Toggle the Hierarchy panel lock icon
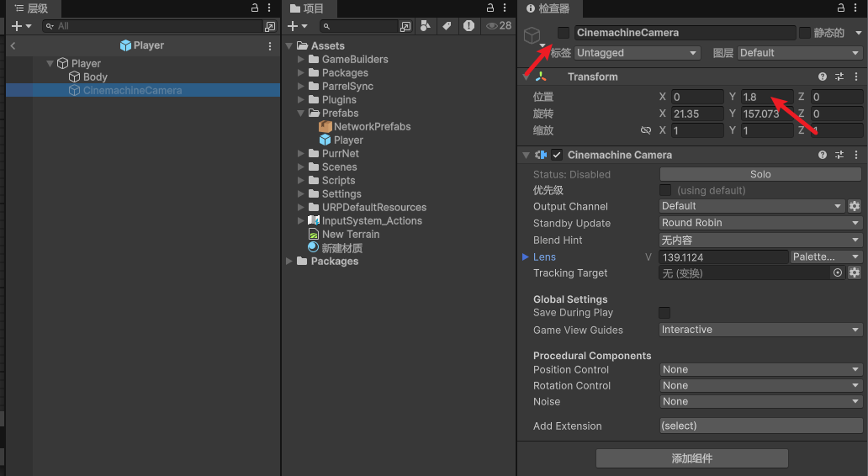The height and width of the screenshot is (476, 868). (255, 8)
